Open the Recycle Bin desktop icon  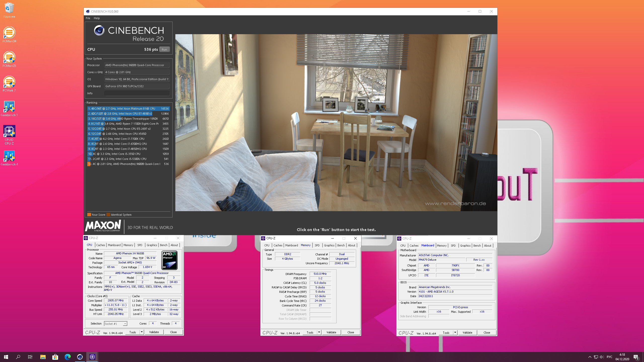9,10
